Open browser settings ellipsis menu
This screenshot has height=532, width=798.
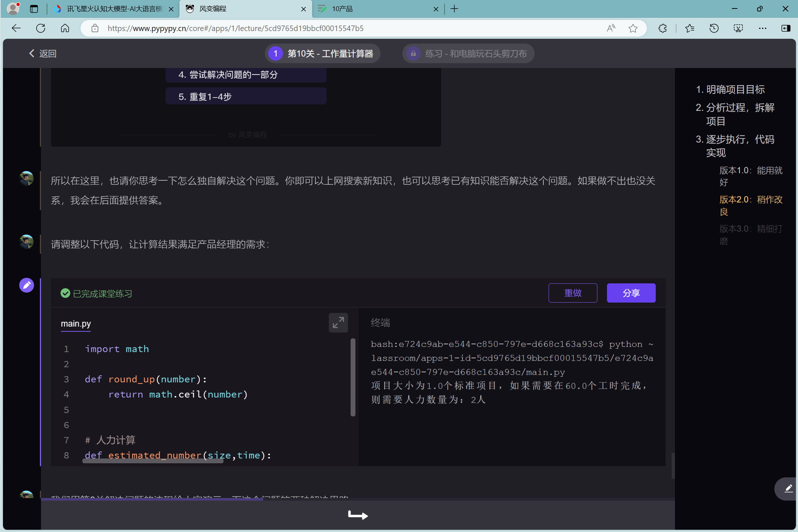coord(763,28)
